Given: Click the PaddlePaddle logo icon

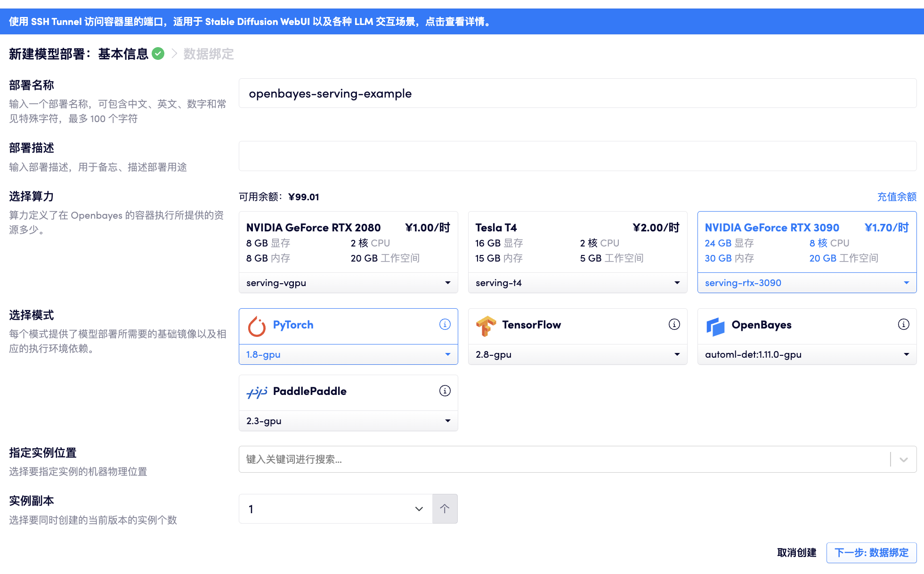Looking at the screenshot, I should pos(257,392).
